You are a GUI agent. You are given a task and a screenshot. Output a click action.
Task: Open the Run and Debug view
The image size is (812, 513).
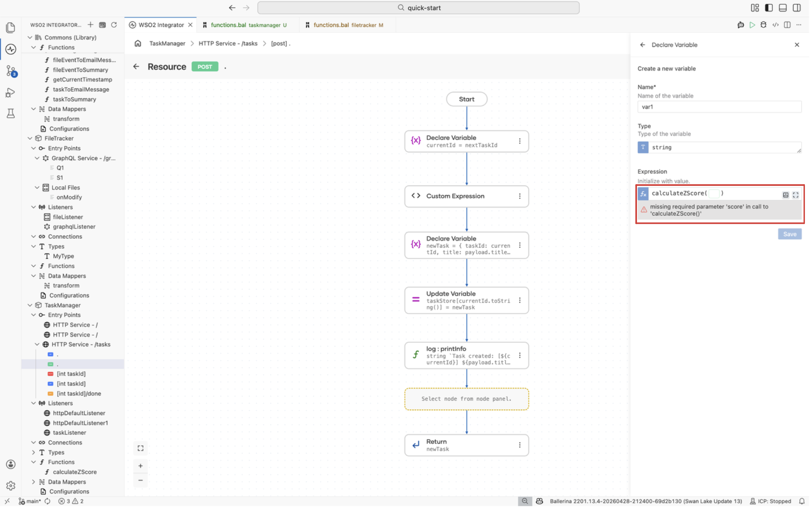[11, 93]
